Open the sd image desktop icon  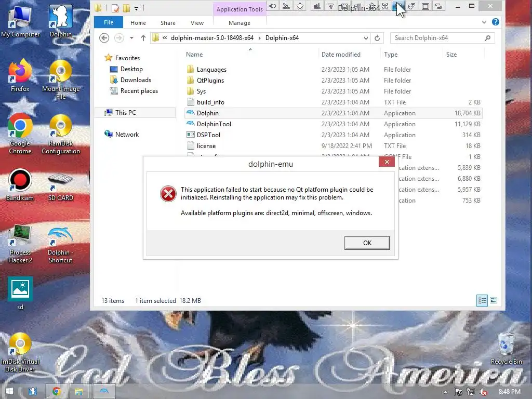(20, 293)
